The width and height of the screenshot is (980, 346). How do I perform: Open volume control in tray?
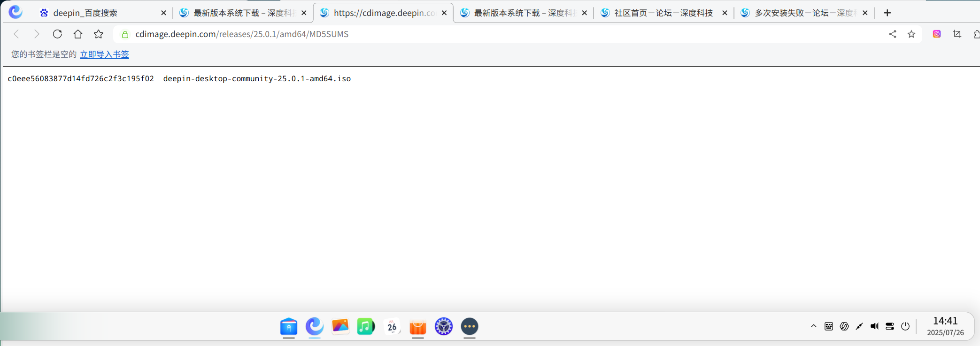pos(874,326)
